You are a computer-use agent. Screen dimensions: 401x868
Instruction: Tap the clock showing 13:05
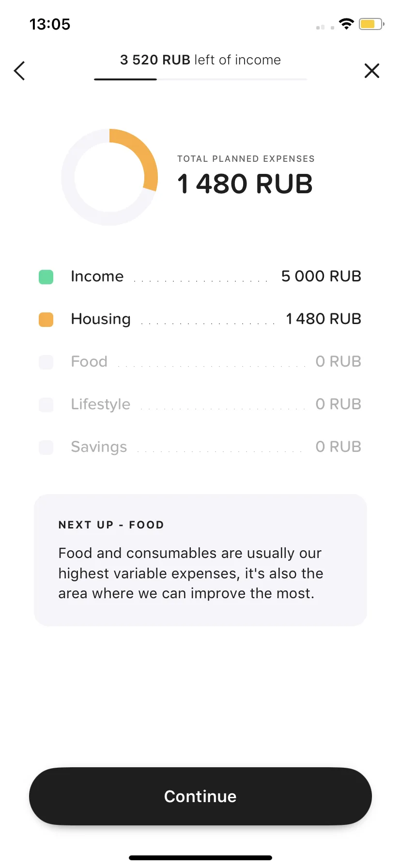click(x=50, y=24)
